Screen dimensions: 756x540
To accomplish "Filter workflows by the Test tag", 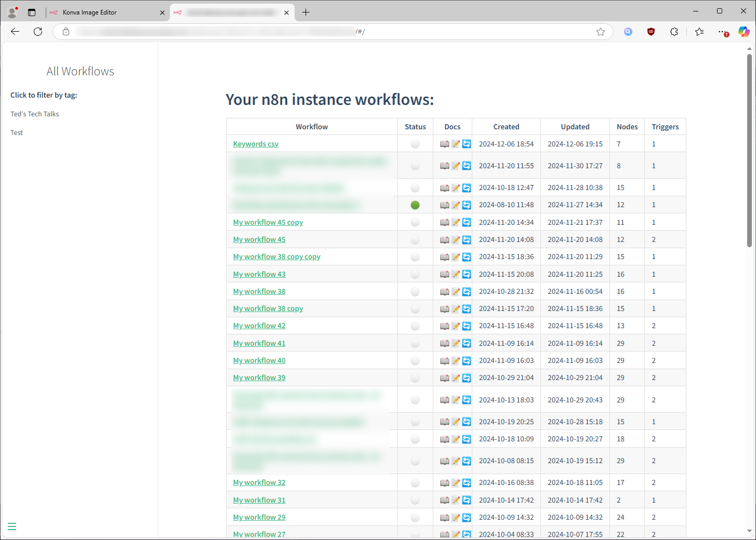I will pyautogui.click(x=17, y=132).
